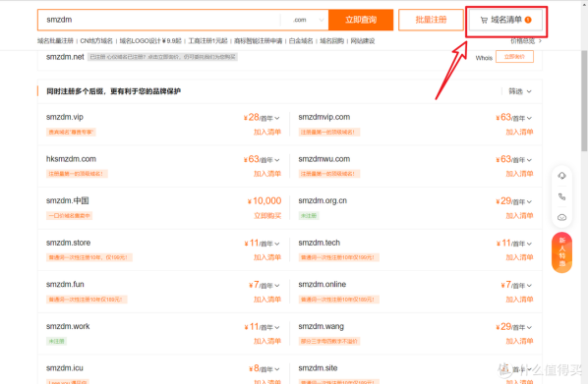588x385 pixels.
Task: Select the smzdm.net domain name text
Action: [65, 57]
